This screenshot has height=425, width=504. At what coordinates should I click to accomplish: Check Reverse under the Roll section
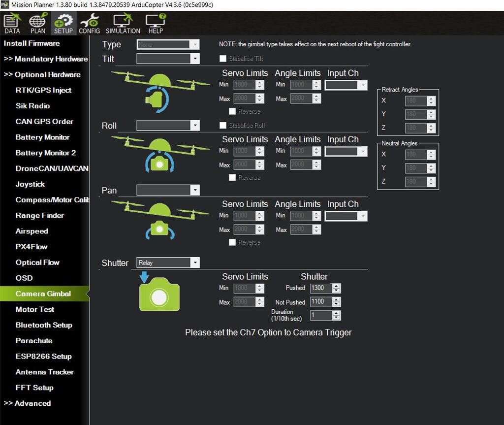[232, 177]
